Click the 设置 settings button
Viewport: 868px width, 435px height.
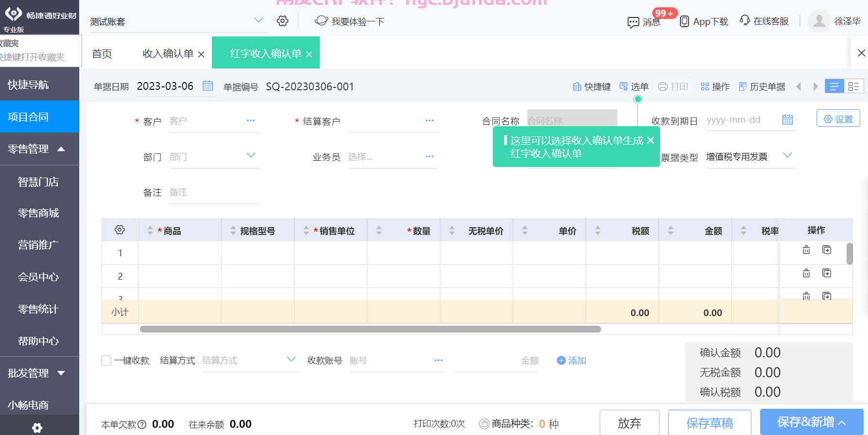838,119
